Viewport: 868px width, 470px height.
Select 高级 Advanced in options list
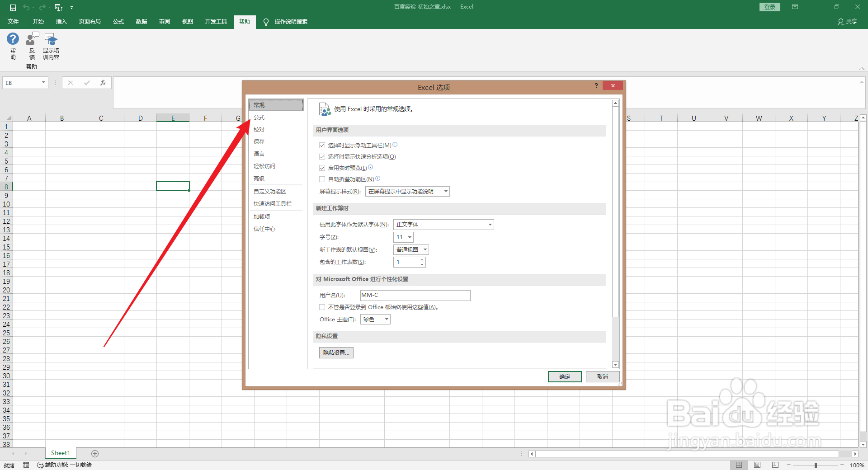coord(276,179)
